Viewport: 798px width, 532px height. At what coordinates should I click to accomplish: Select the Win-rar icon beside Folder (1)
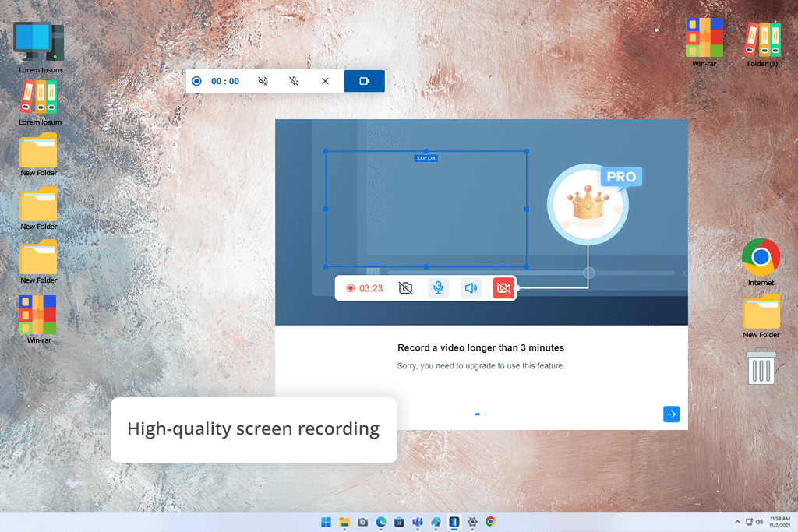coord(704,42)
